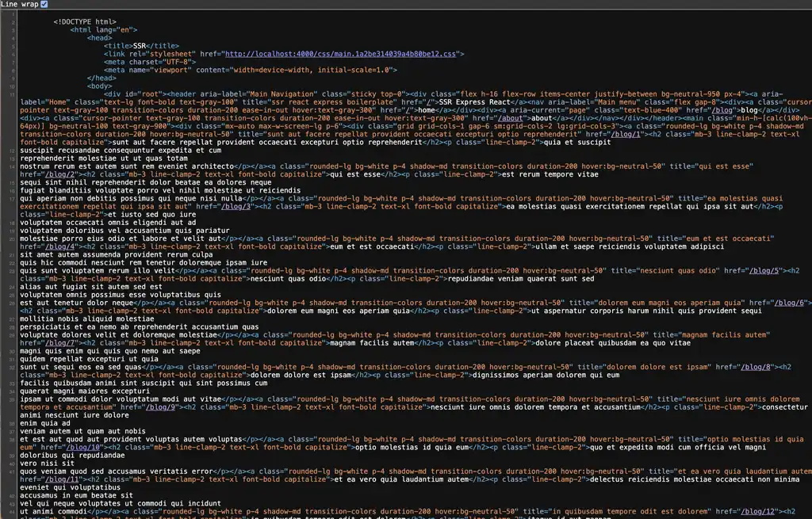Click the closing "</head>" tag
Image resolution: width=812 pixels, height=519 pixels.
[101, 78]
